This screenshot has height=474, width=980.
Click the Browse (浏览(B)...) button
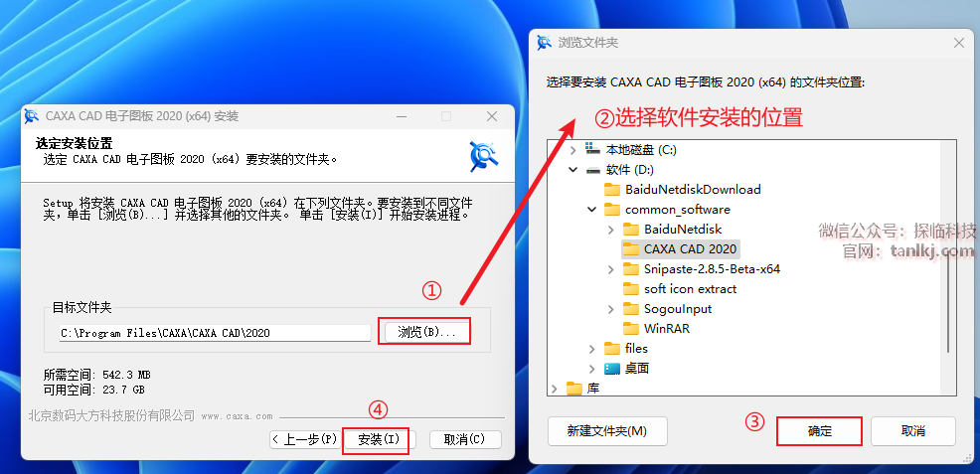pos(426,332)
